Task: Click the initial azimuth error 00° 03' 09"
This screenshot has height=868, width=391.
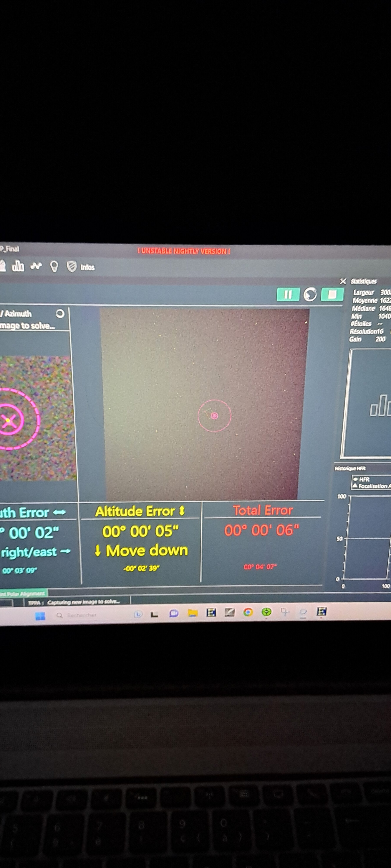Action: [20, 570]
